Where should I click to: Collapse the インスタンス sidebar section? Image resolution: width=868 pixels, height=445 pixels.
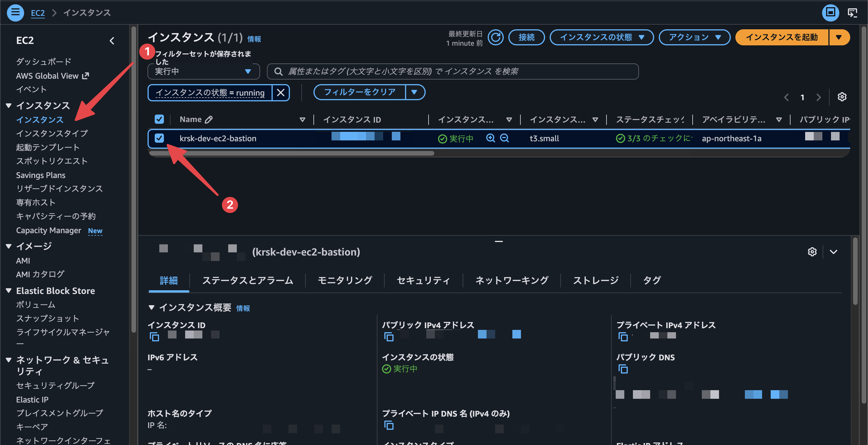point(9,106)
